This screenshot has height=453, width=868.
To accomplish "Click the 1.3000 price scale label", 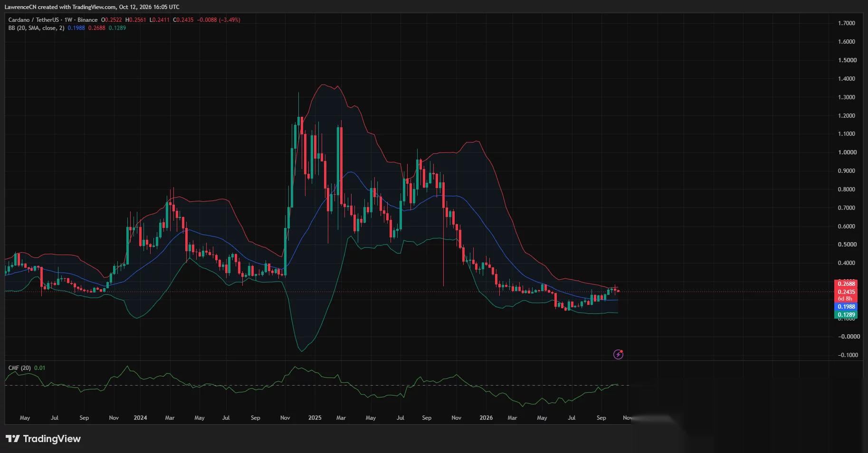I will click(x=847, y=97).
